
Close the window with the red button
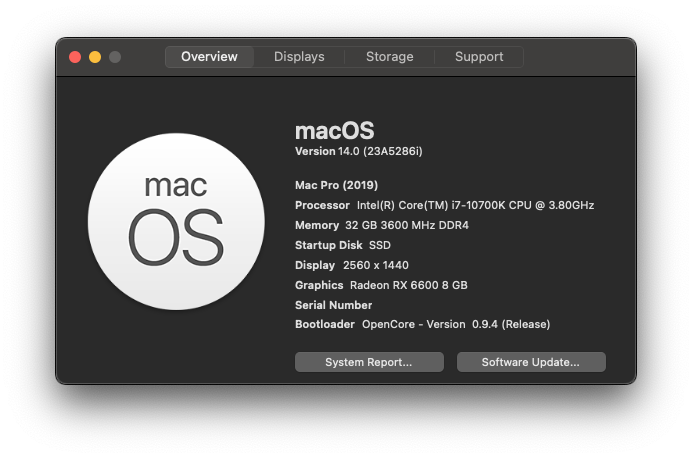click(75, 57)
